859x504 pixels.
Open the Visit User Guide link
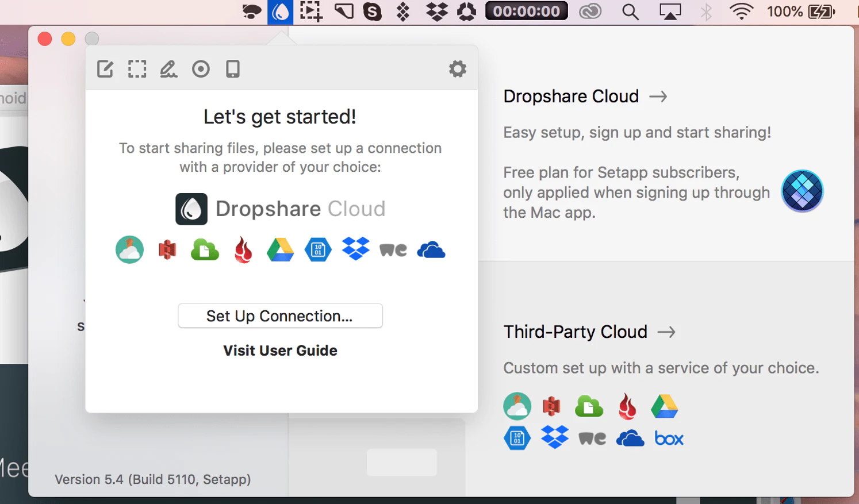coord(280,351)
